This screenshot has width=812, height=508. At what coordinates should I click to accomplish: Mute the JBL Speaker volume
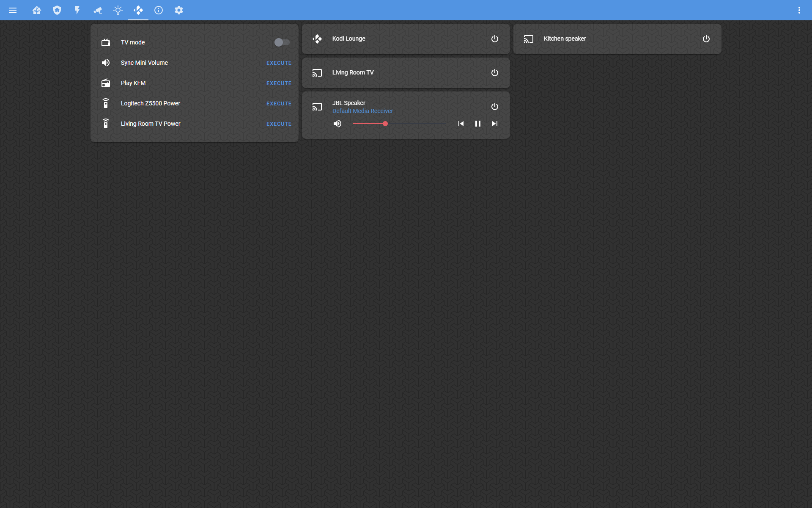tap(337, 124)
